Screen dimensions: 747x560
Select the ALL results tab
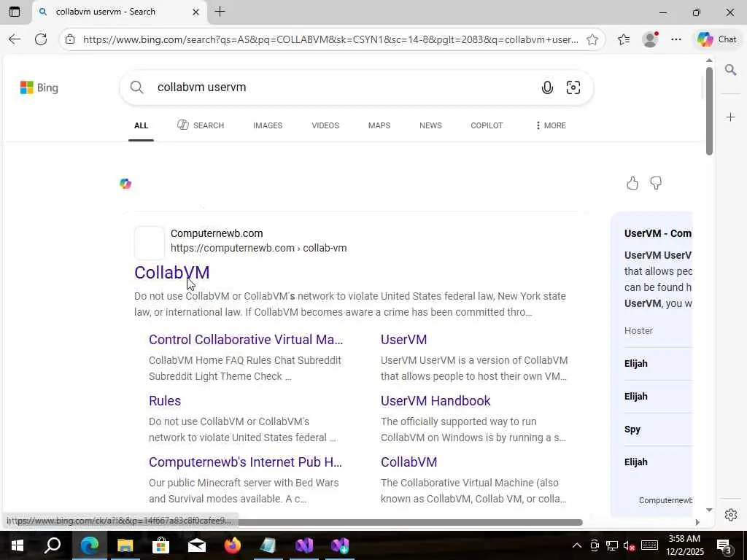(141, 125)
